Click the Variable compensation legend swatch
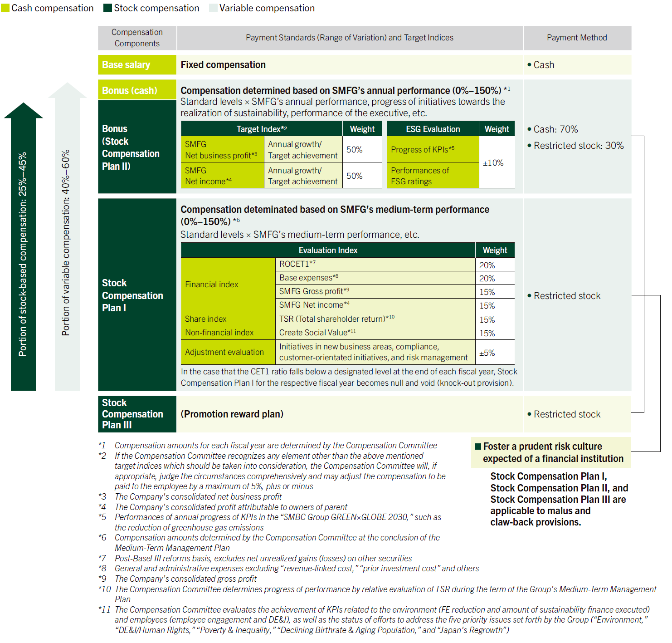This screenshot has width=672, height=643. point(213,8)
